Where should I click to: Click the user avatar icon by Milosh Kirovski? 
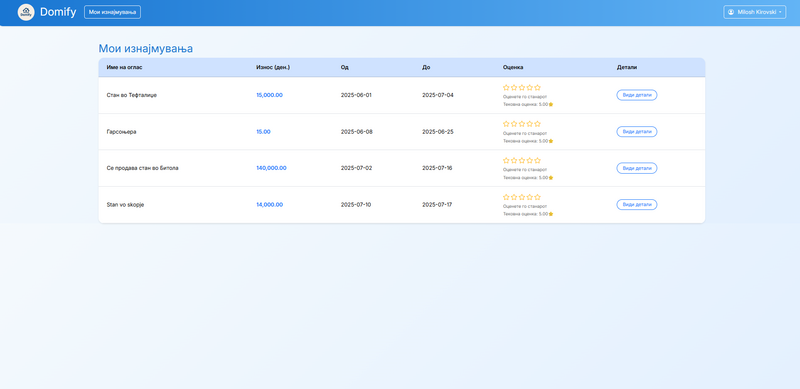coord(731,12)
